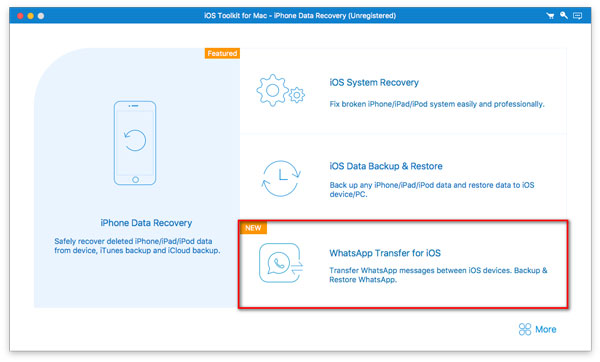Click the WhatsApp transfer icon
This screenshot has width=600, height=362.
(281, 263)
